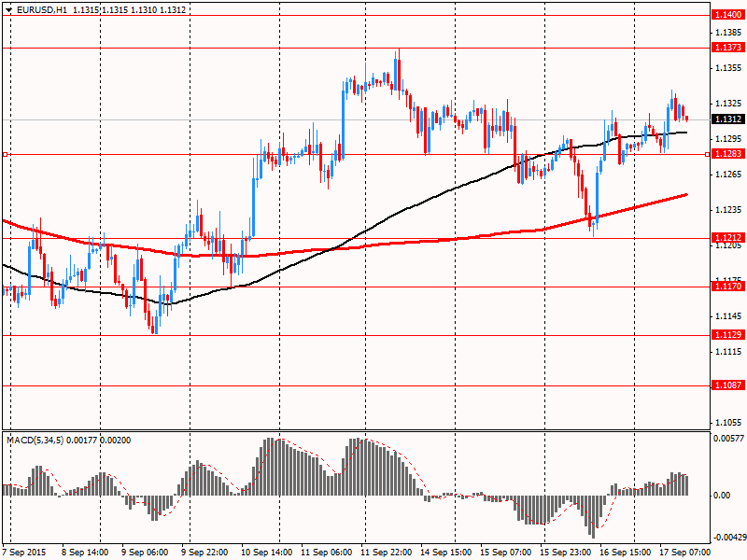Click the 10 Sep 14:00 time label
747x560 pixels.
click(x=268, y=553)
